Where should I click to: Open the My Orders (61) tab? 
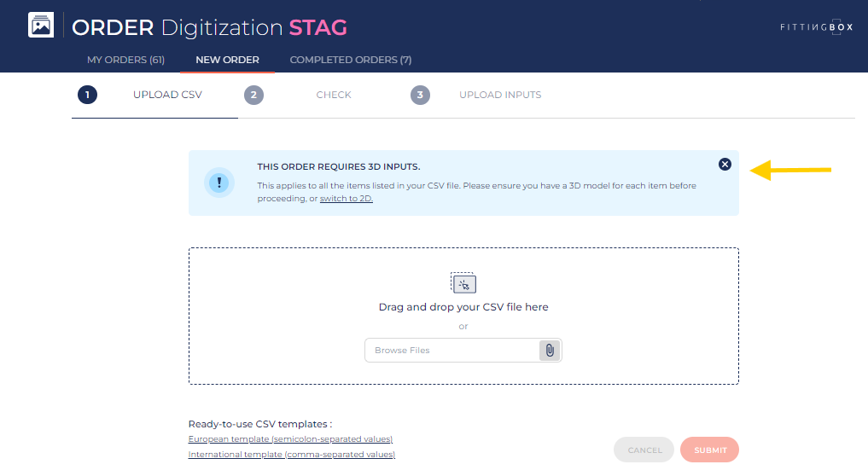coord(125,60)
